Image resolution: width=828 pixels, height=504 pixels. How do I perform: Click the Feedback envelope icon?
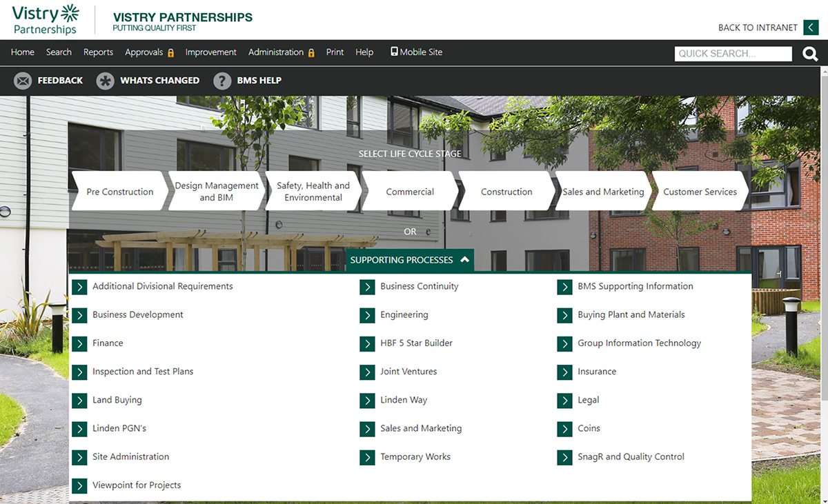point(23,81)
